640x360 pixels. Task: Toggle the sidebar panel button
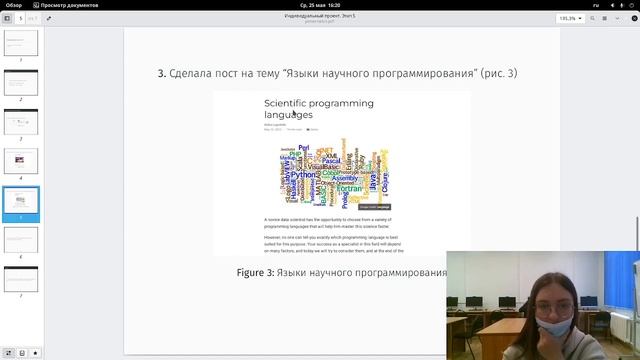click(7, 18)
